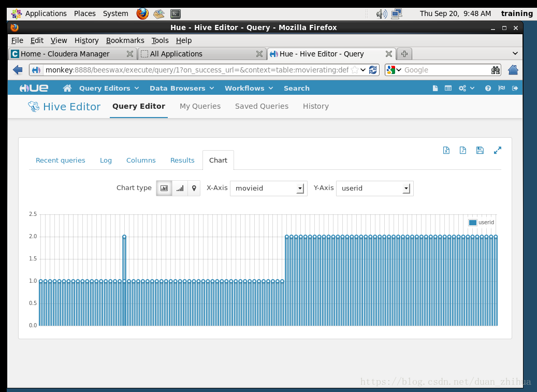This screenshot has width=537, height=392.
Task: Open the X-Axis movieid dropdown
Action: (268, 188)
